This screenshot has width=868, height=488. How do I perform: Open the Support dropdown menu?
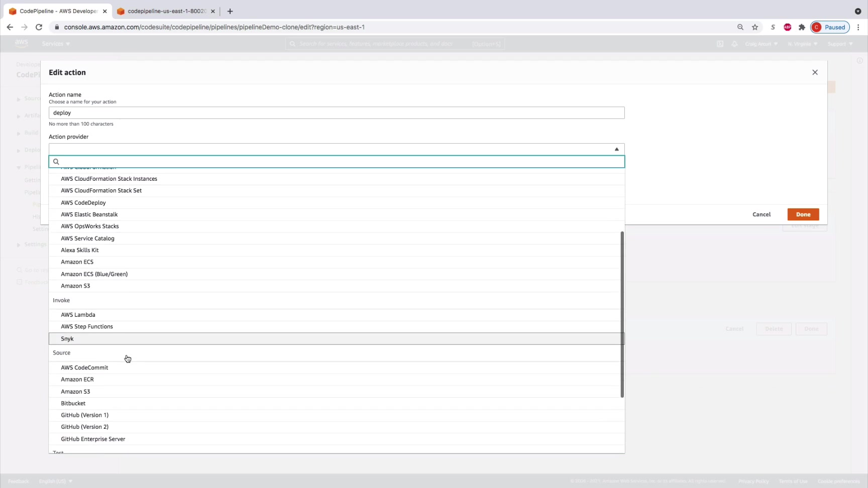pyautogui.click(x=840, y=44)
